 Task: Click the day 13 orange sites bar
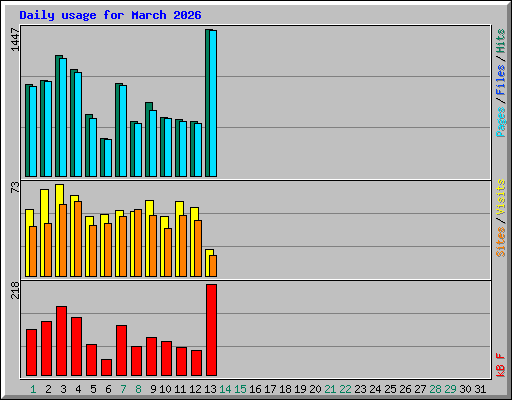point(213,266)
